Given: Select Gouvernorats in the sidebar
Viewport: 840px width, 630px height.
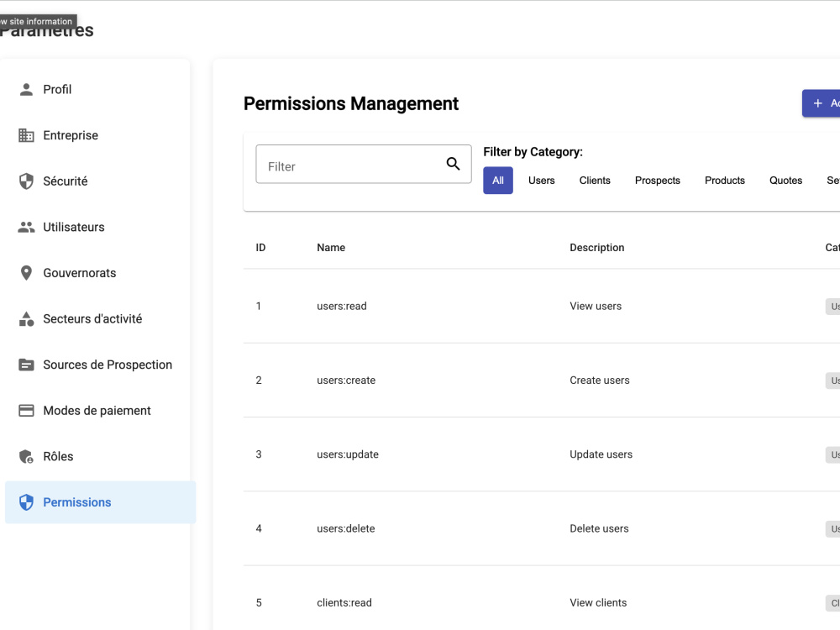Looking at the screenshot, I should pyautogui.click(x=97, y=273).
